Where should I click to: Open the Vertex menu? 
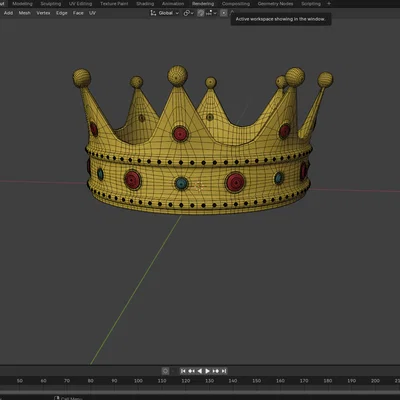[x=43, y=13]
